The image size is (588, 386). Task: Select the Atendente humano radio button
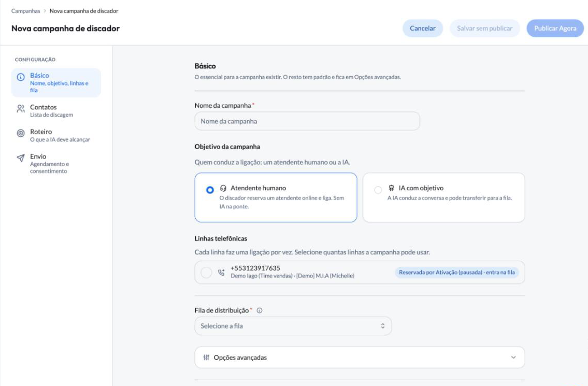210,190
